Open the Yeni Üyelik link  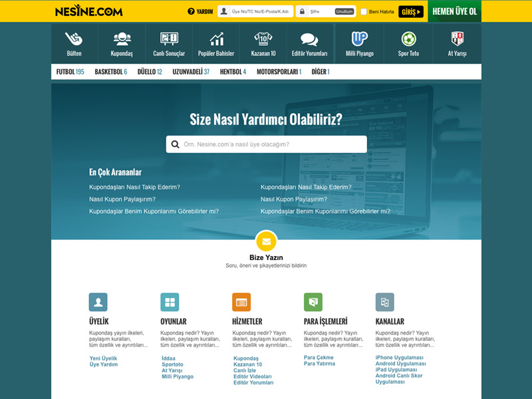(103, 358)
